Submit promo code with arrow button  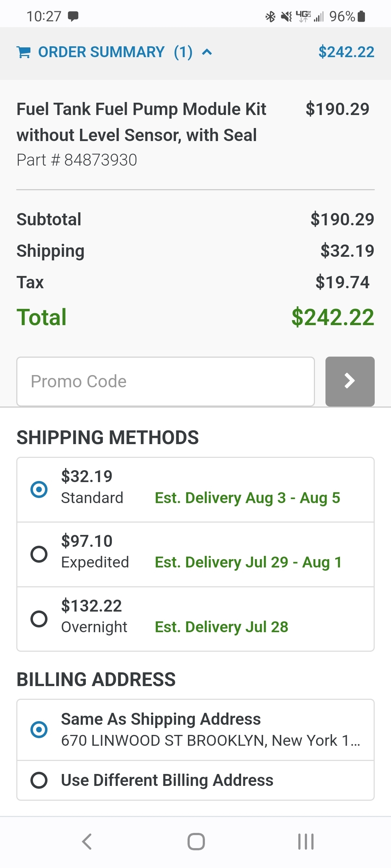[x=350, y=382]
